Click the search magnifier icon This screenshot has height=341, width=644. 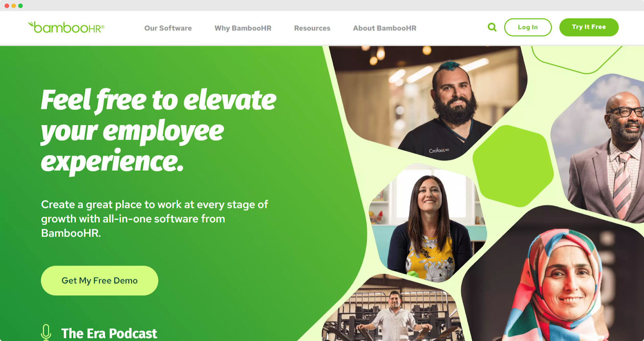492,27
